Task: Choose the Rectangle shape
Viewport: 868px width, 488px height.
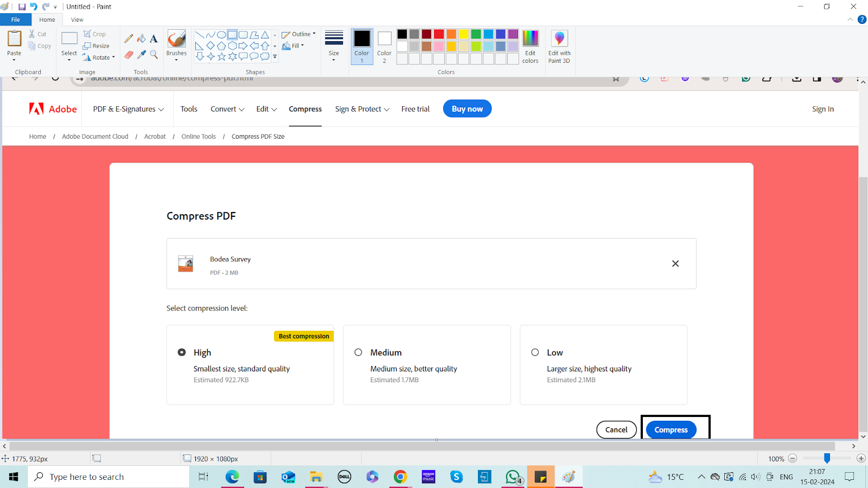Action: coord(232,35)
